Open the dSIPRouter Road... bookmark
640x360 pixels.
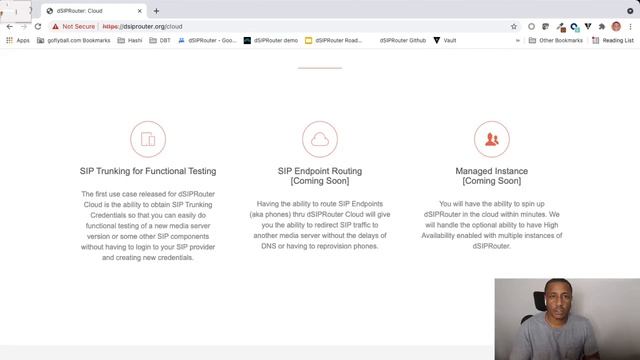tap(334, 40)
